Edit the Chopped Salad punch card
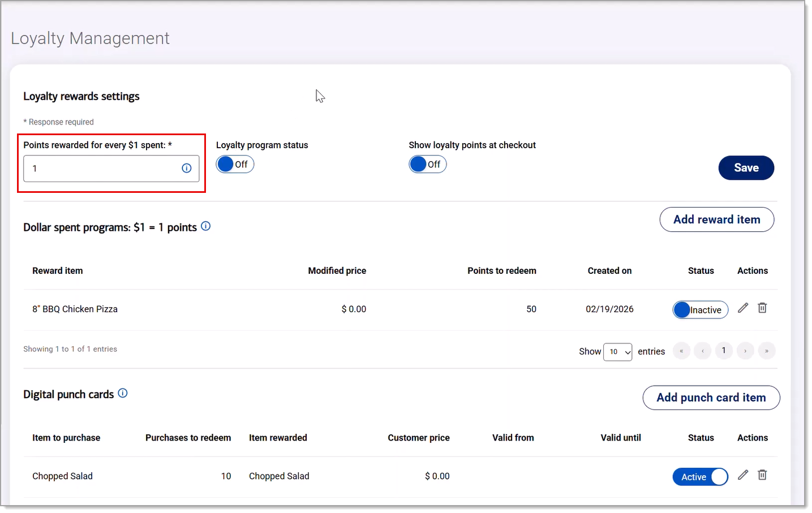The height and width of the screenshot is (513, 812). click(743, 475)
